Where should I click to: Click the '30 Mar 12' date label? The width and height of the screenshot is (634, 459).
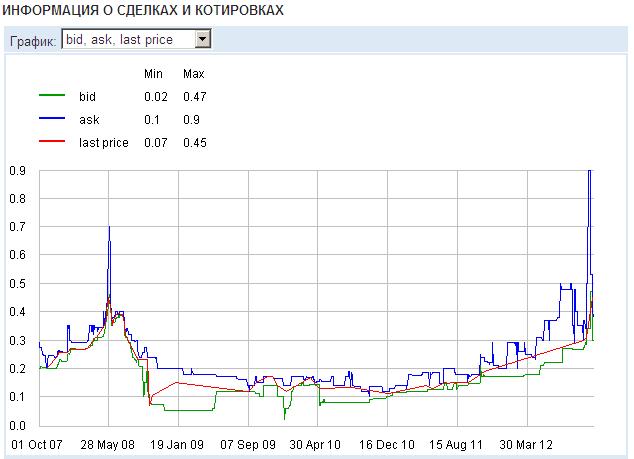[526, 445]
